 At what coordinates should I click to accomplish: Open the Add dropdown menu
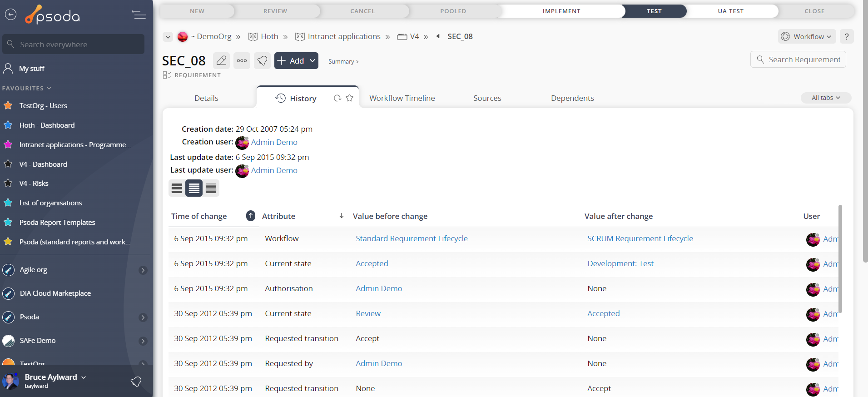pyautogui.click(x=312, y=60)
